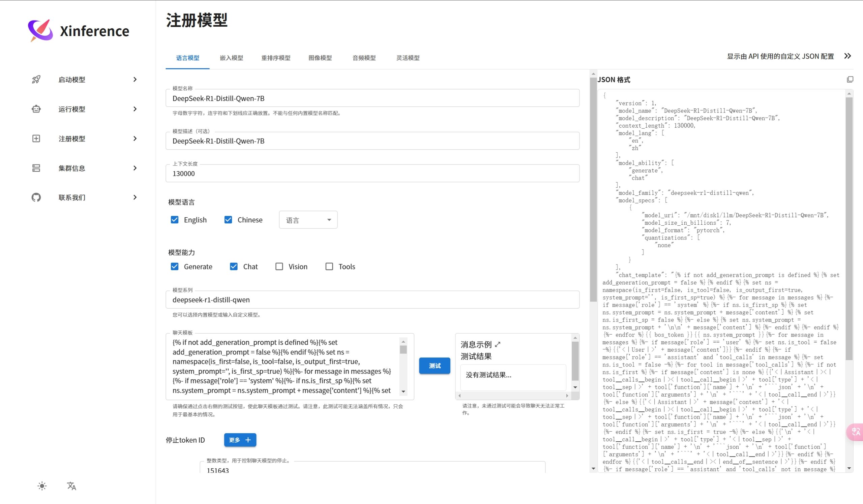Open 集群信息 in the sidebar
This screenshot has width=863, height=504.
pyautogui.click(x=72, y=168)
